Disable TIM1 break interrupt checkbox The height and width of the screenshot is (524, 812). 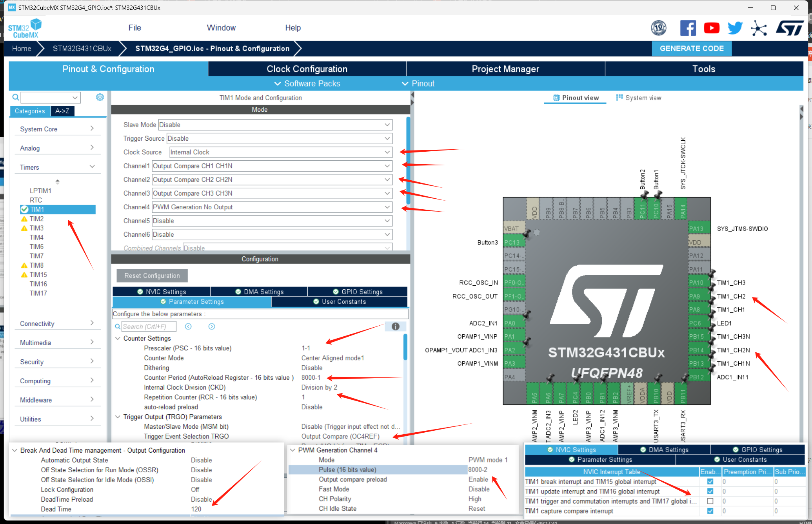[710, 482]
